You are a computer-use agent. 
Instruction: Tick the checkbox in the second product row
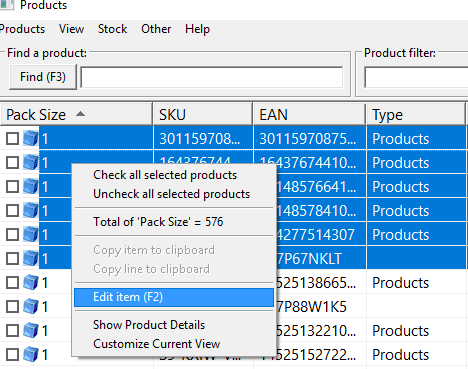click(12, 162)
